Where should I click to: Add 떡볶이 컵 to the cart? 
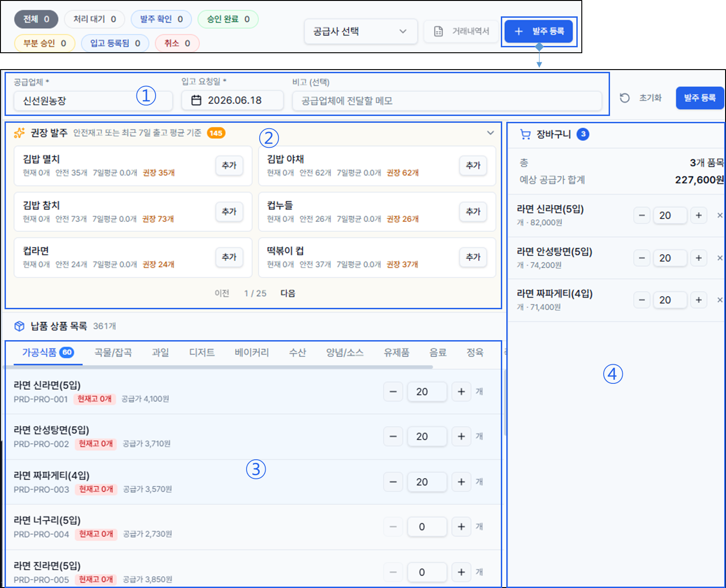(x=473, y=257)
